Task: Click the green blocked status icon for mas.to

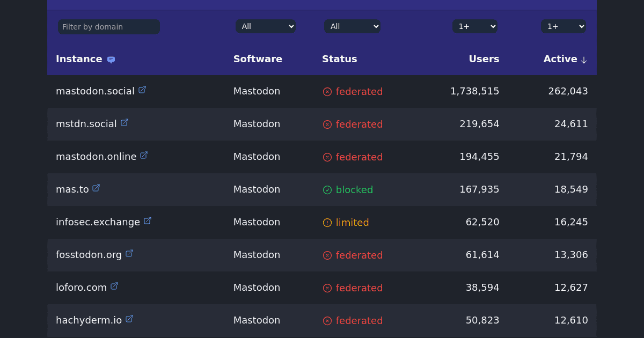Action: point(327,190)
